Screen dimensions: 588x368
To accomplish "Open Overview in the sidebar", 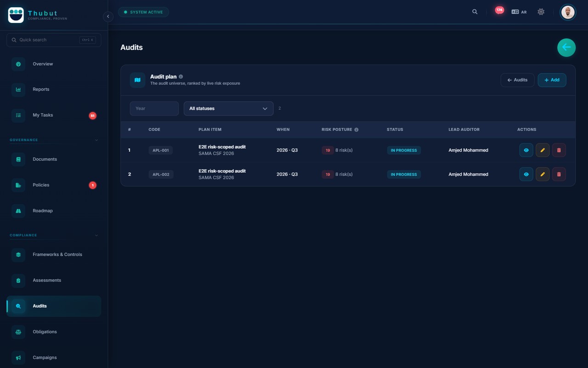I will pyautogui.click(x=54, y=64).
